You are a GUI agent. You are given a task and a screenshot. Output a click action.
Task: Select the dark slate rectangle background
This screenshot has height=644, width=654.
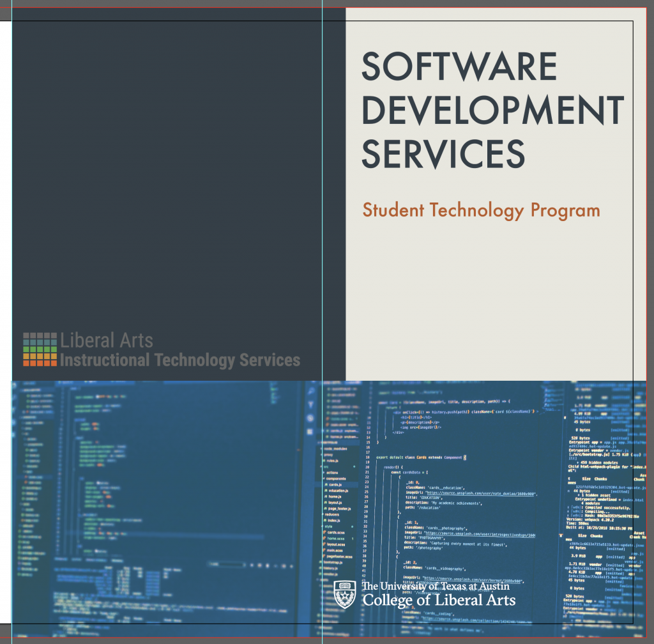pos(172,179)
